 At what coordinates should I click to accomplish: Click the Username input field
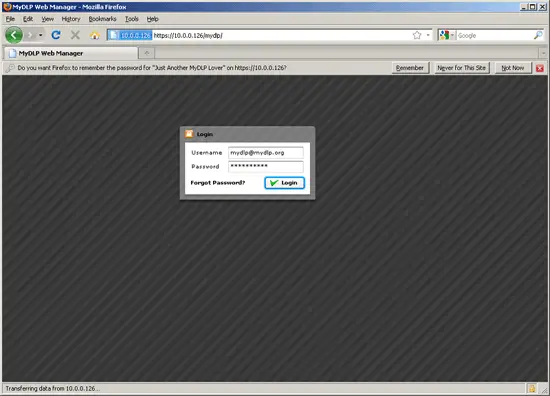(266, 153)
